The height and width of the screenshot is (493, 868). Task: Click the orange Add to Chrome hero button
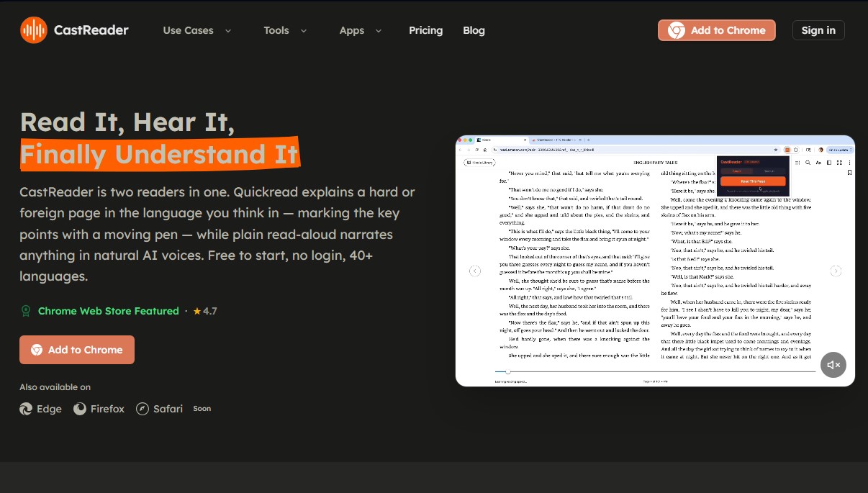pyautogui.click(x=77, y=350)
